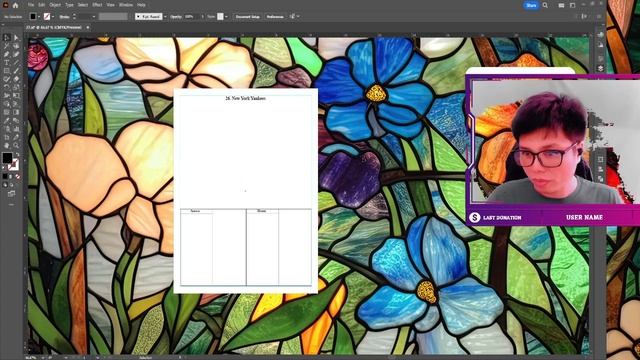Screen dimensions: 640x360
Task: Click the Document Setup button
Action: 247,17
